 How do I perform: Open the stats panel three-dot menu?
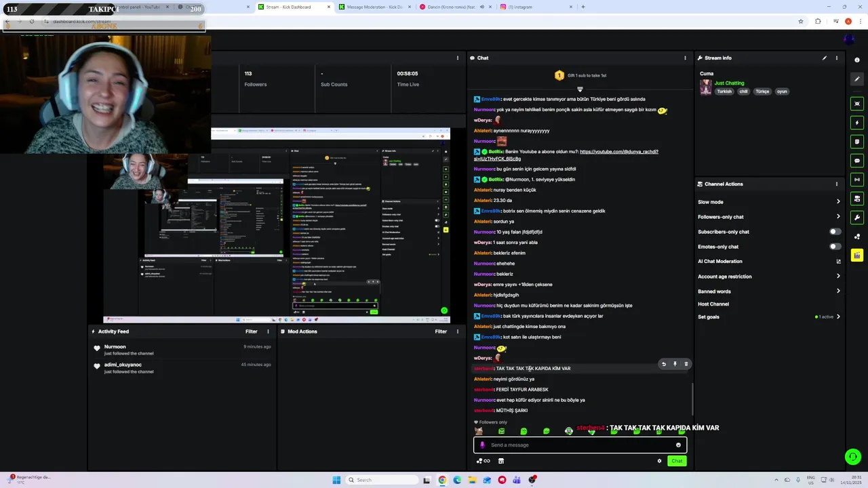click(457, 58)
